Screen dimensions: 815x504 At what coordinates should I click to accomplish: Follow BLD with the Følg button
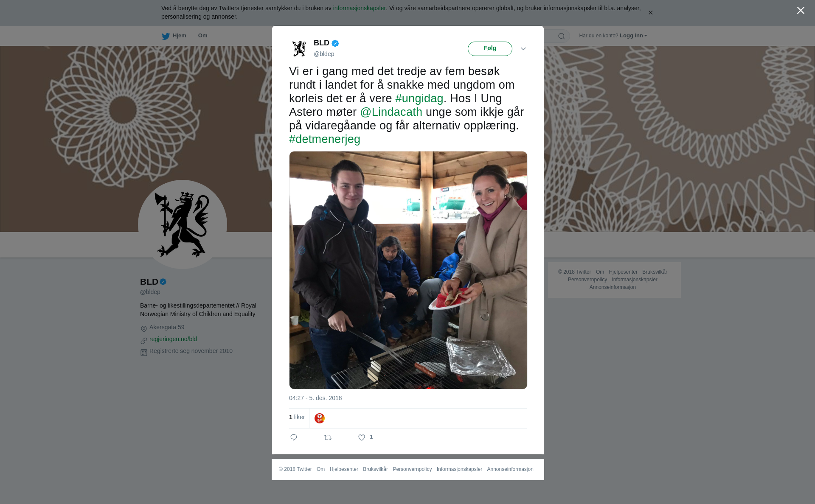pos(490,49)
